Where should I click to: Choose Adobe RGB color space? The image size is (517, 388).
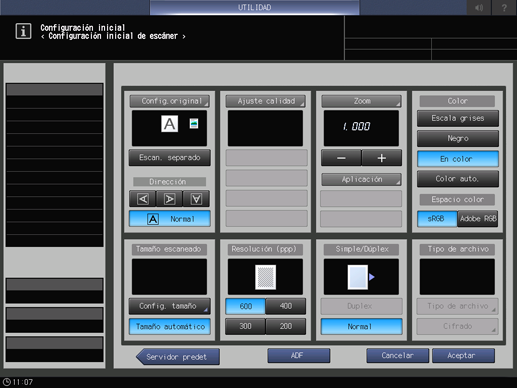478,219
